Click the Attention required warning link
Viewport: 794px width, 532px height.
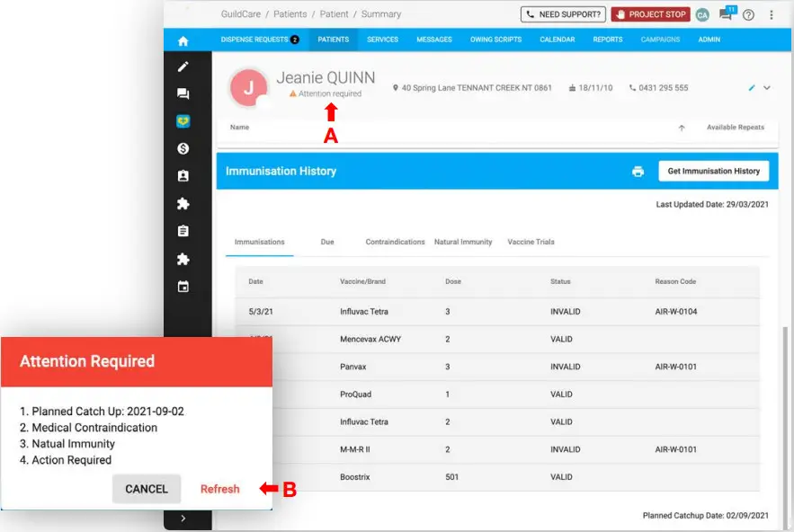(326, 93)
